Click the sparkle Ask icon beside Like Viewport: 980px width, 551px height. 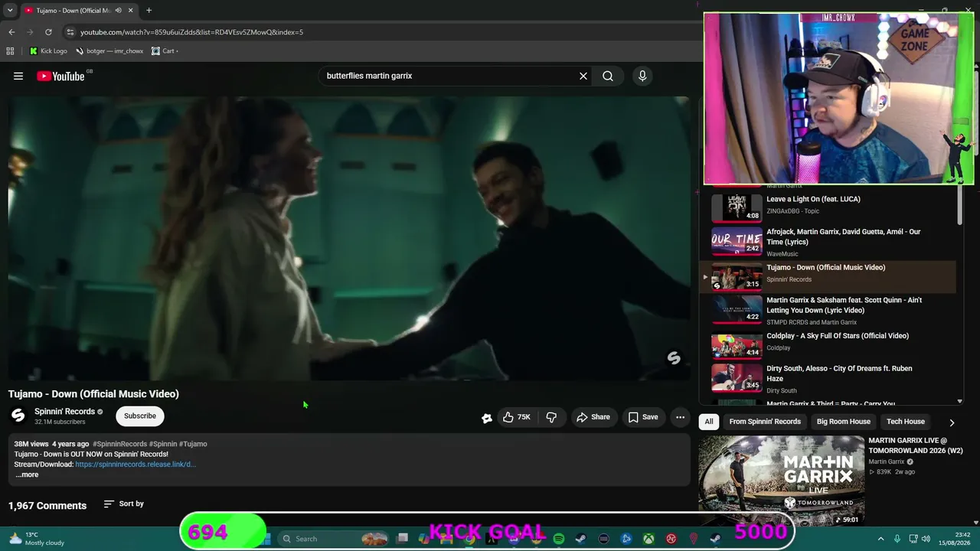click(487, 418)
